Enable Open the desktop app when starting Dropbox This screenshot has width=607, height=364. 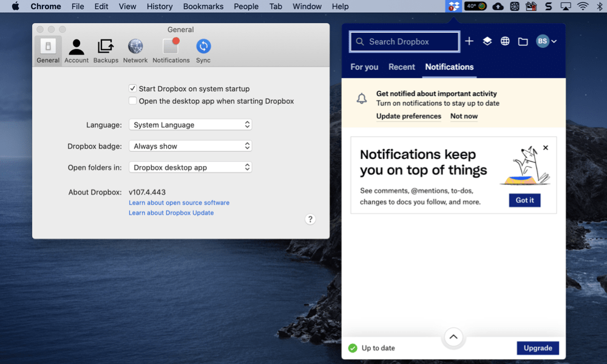132,101
